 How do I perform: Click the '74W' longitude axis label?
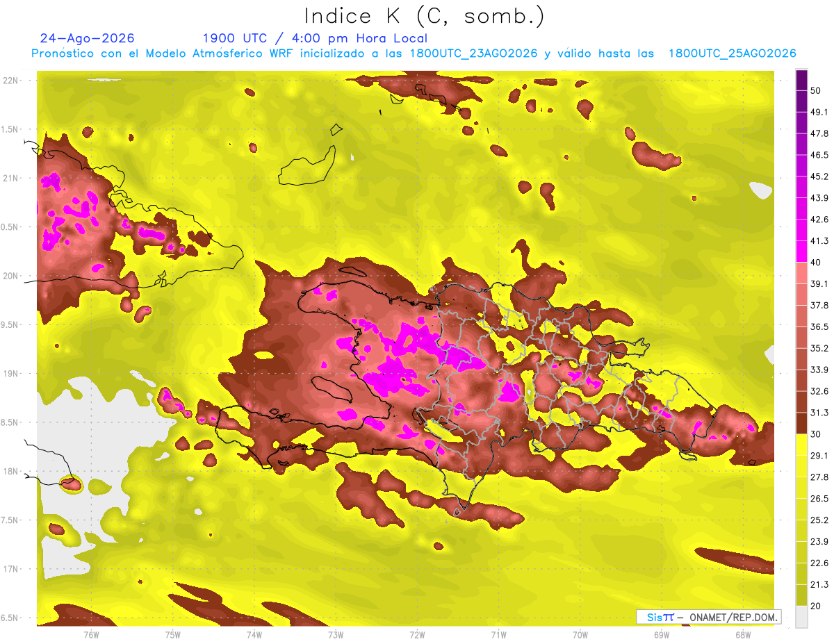254,635
